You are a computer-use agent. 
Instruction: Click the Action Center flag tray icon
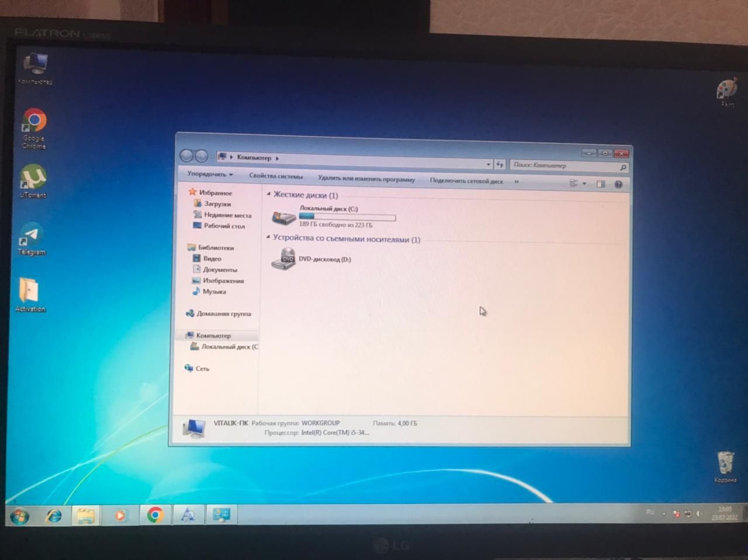[676, 514]
